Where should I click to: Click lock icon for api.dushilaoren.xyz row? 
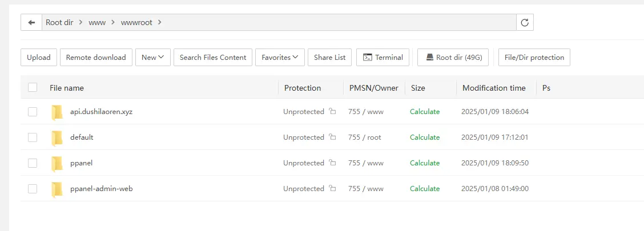tap(332, 111)
